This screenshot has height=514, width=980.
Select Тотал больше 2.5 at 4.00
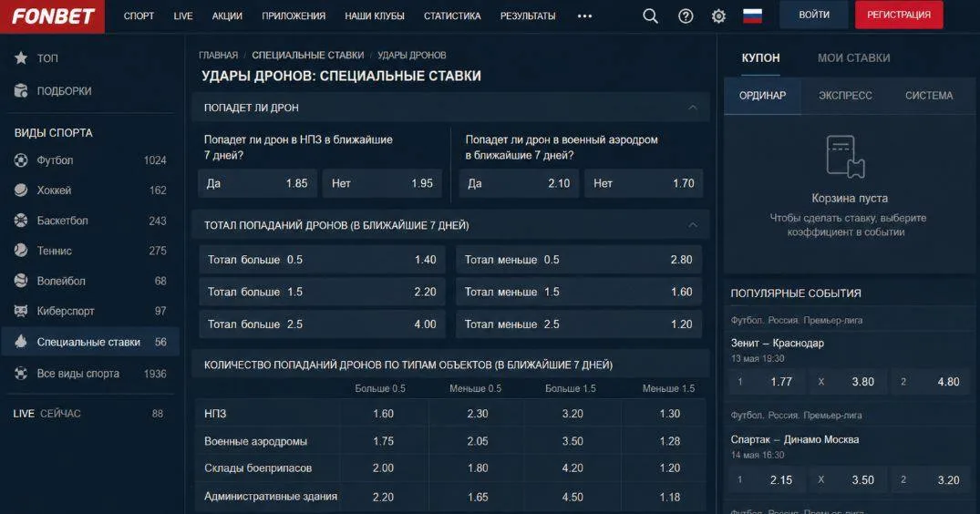(322, 324)
